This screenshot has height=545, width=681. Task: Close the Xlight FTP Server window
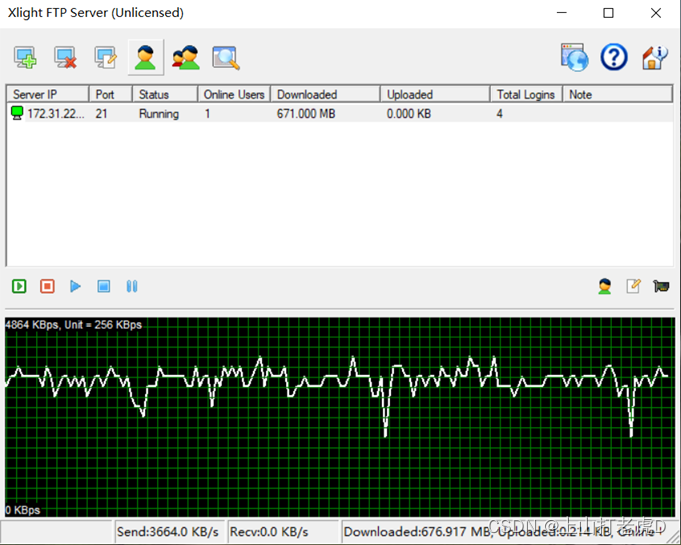[x=656, y=13]
